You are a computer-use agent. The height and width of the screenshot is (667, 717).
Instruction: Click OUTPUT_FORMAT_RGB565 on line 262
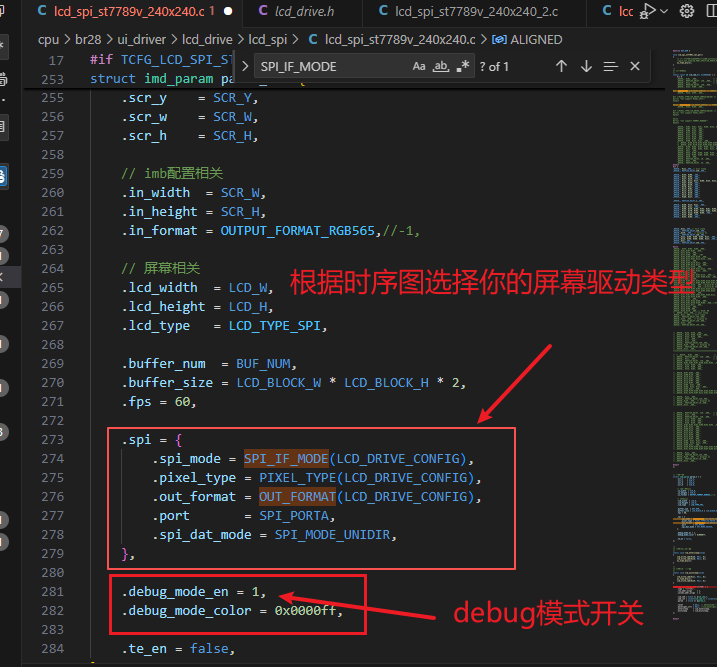(297, 231)
